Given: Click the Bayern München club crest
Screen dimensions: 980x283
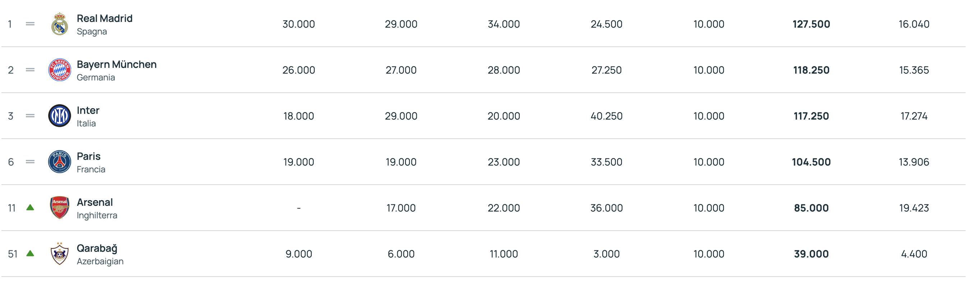Looking at the screenshot, I should tap(60, 70).
